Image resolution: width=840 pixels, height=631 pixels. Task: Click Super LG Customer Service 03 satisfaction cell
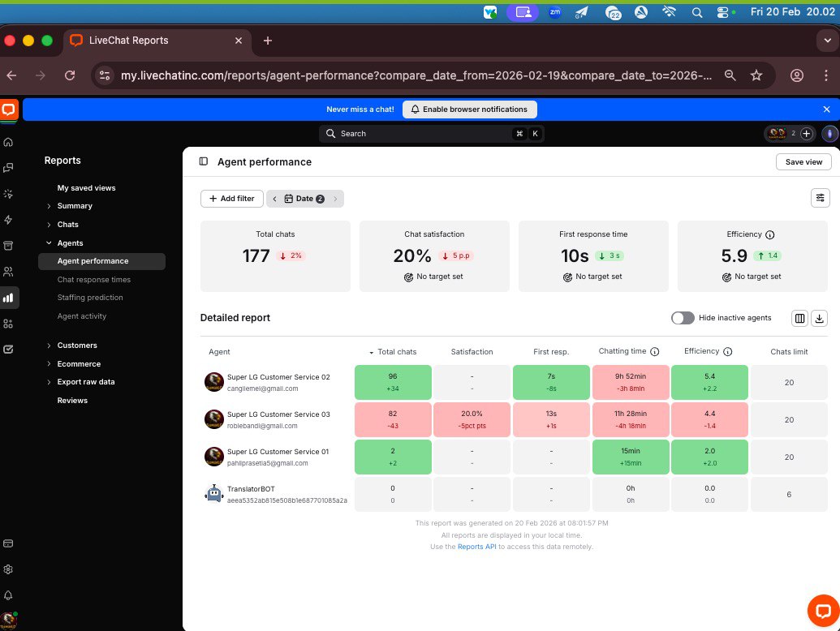pos(472,419)
